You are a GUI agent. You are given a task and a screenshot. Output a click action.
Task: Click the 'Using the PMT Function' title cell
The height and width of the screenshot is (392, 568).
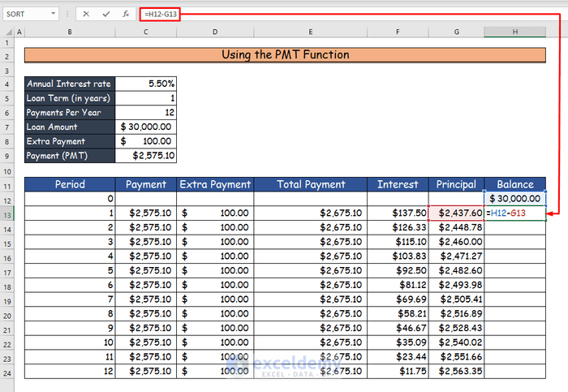click(285, 55)
